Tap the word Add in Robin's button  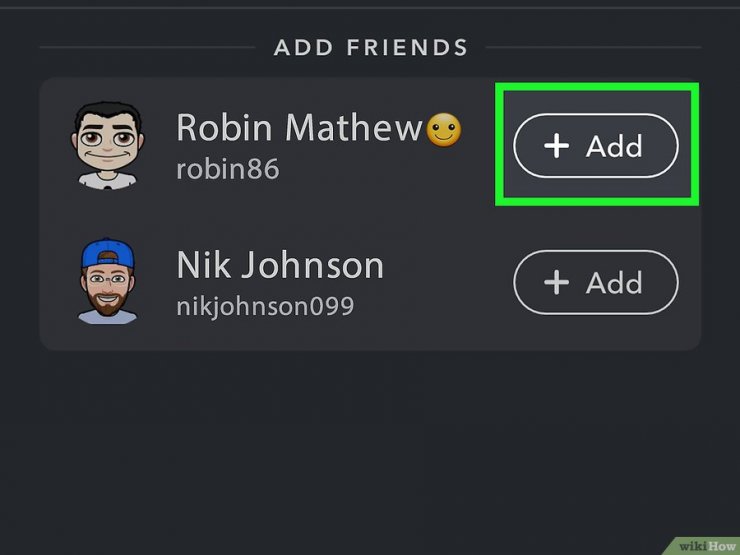[614, 146]
